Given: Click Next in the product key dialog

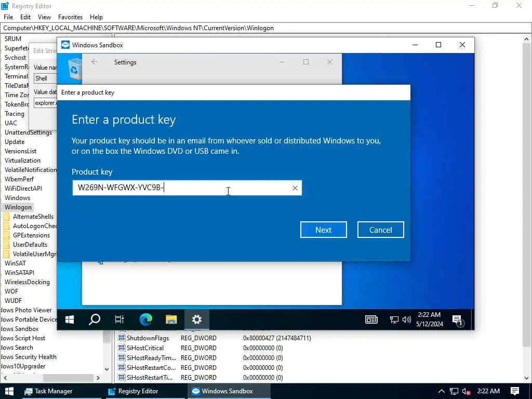Looking at the screenshot, I should pos(323,230).
